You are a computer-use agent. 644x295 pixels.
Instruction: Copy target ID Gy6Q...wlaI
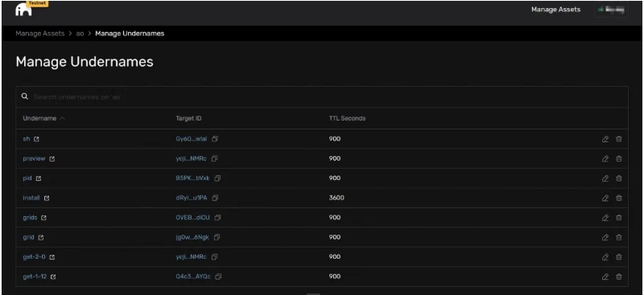(215, 139)
